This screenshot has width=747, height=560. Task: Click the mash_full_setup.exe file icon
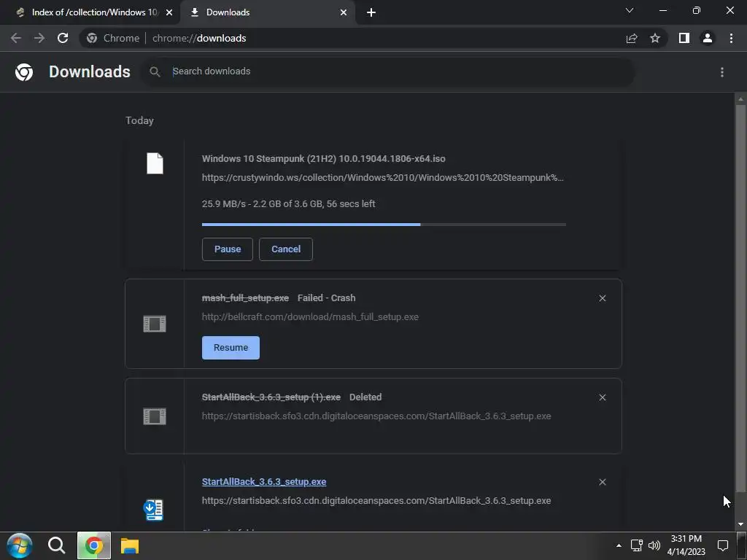coord(155,324)
